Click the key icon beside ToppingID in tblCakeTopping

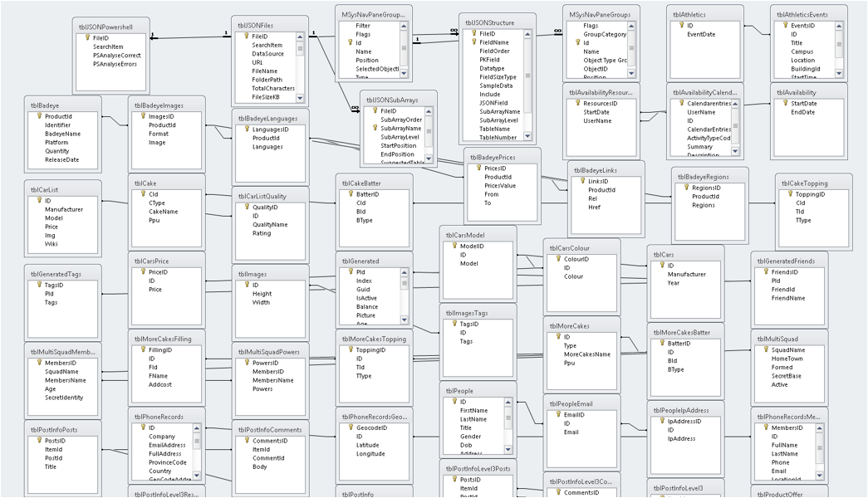(x=790, y=194)
